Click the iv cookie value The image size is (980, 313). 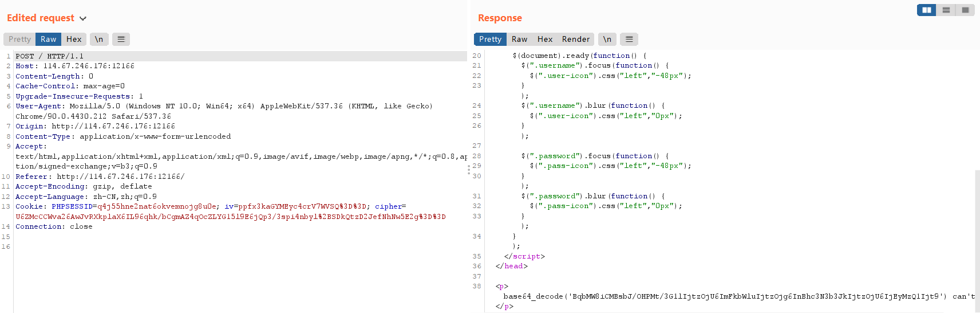coord(302,206)
